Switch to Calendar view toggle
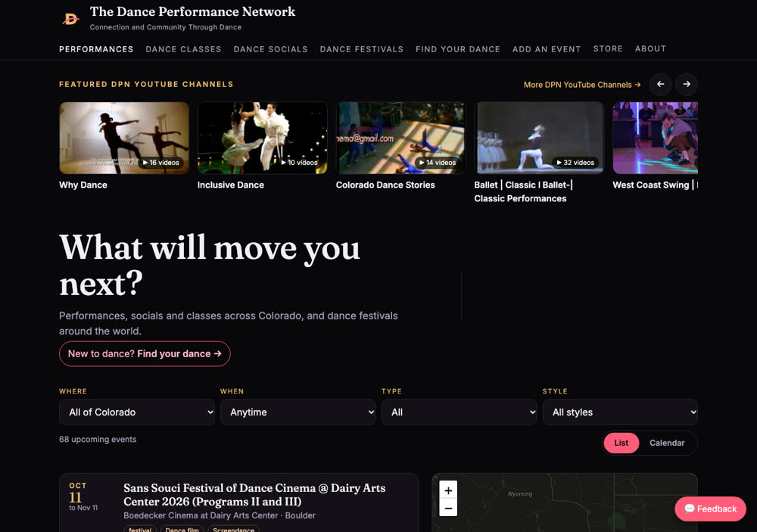Screen dimensions: 757x532 667,443
